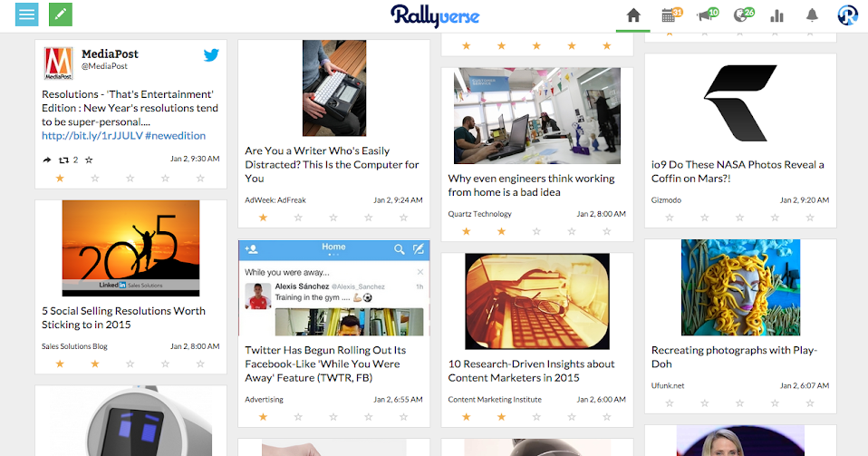Rate MediaPost tweet three stars
The height and width of the screenshot is (456, 868).
[130, 179]
